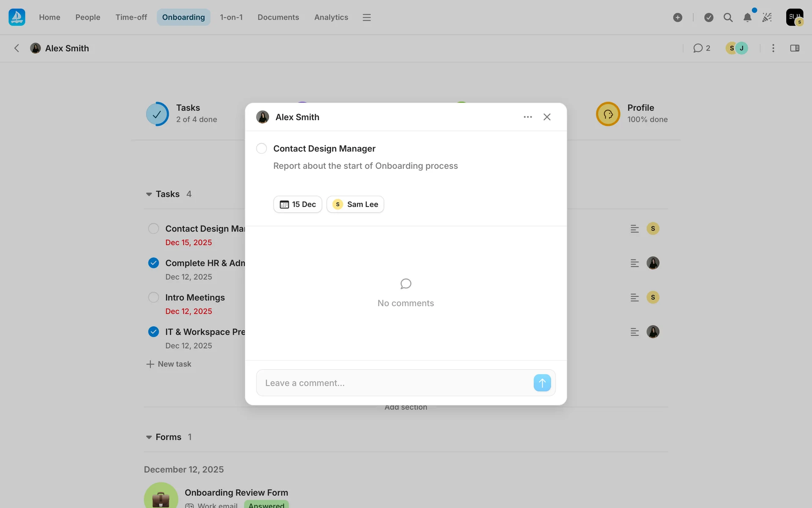Image resolution: width=812 pixels, height=508 pixels.
Task: Change the Sam Lee assignee chip
Action: [x=355, y=204]
